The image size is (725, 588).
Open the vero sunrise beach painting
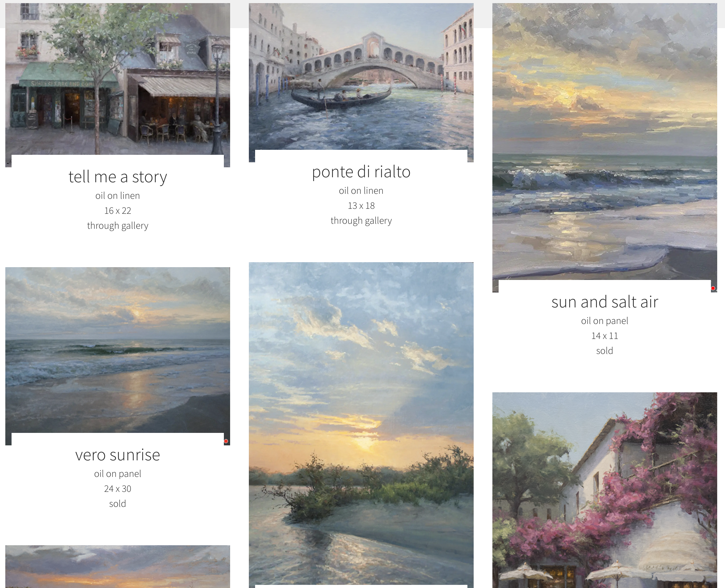pos(118,350)
